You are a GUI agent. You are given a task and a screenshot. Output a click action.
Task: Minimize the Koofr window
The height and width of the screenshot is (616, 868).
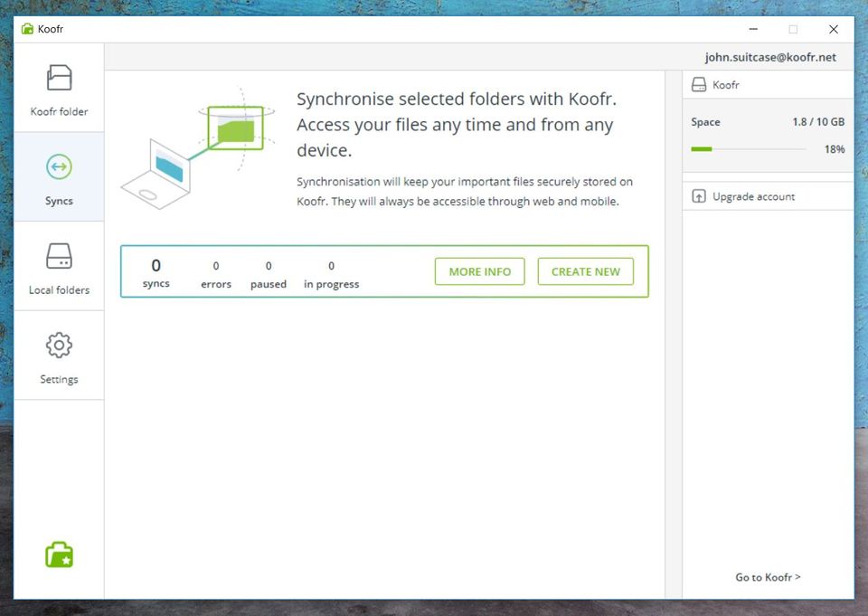tap(753, 29)
